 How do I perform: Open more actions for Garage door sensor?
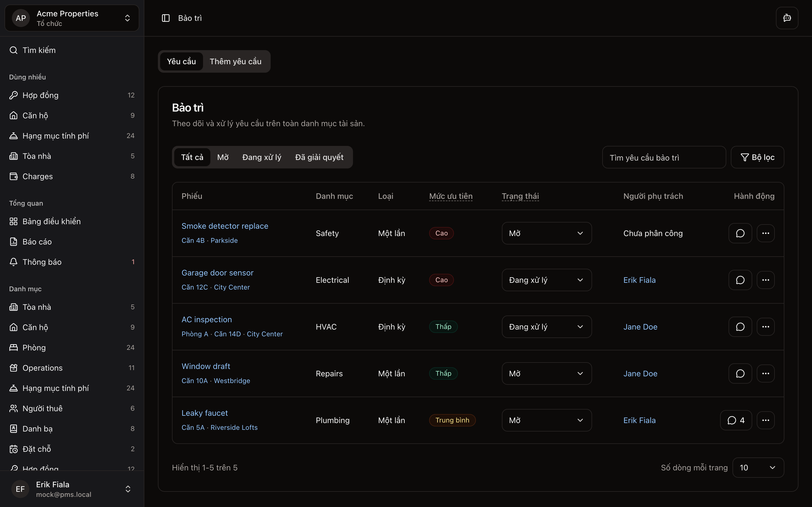(765, 280)
